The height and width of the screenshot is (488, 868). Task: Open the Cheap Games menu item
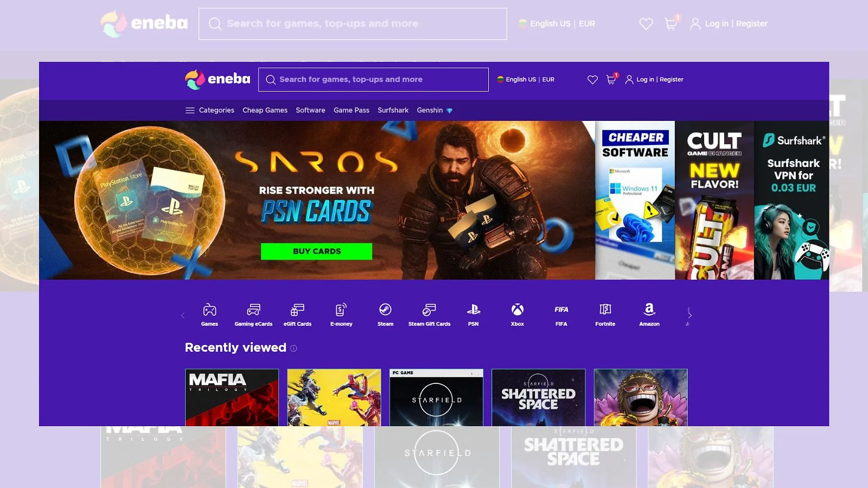pyautogui.click(x=265, y=110)
